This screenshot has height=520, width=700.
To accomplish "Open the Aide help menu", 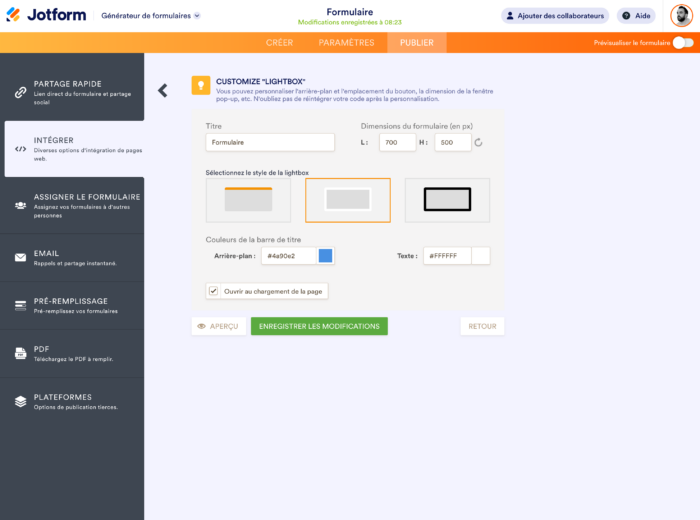I will click(636, 16).
